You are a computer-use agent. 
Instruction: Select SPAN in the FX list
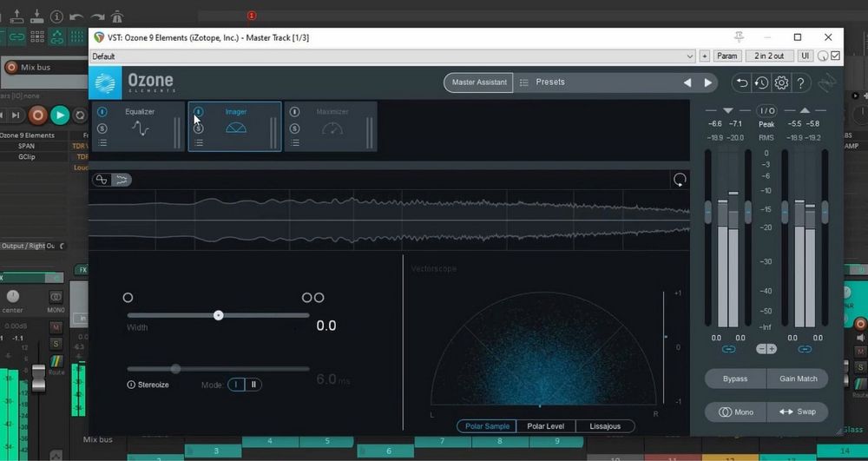tap(27, 146)
